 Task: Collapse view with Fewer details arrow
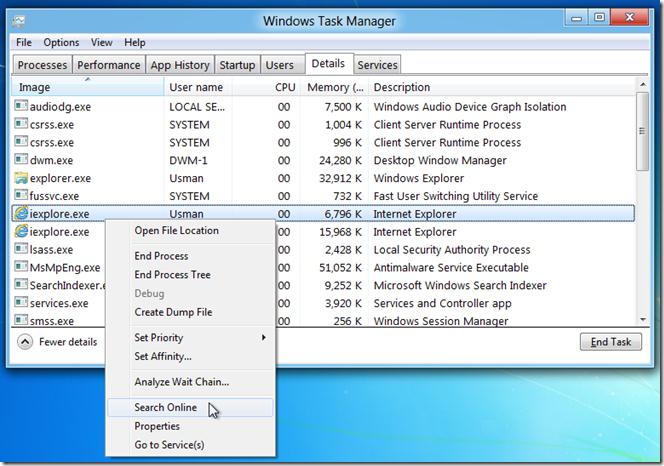coord(25,341)
